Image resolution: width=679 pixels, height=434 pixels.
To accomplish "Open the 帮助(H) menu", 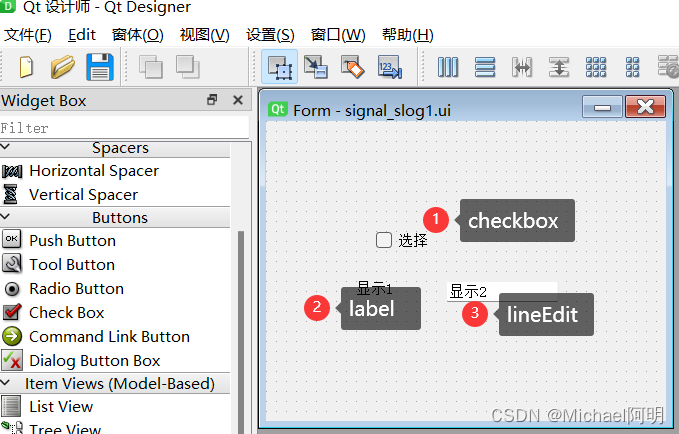I will pyautogui.click(x=407, y=35).
